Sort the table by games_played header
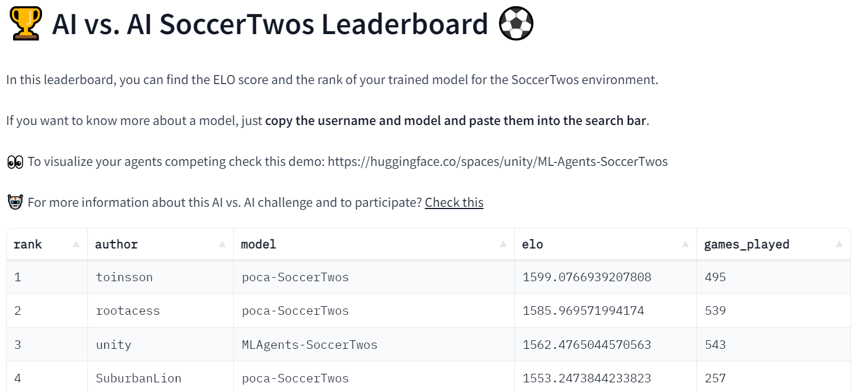This screenshot has height=392, width=868. click(747, 244)
